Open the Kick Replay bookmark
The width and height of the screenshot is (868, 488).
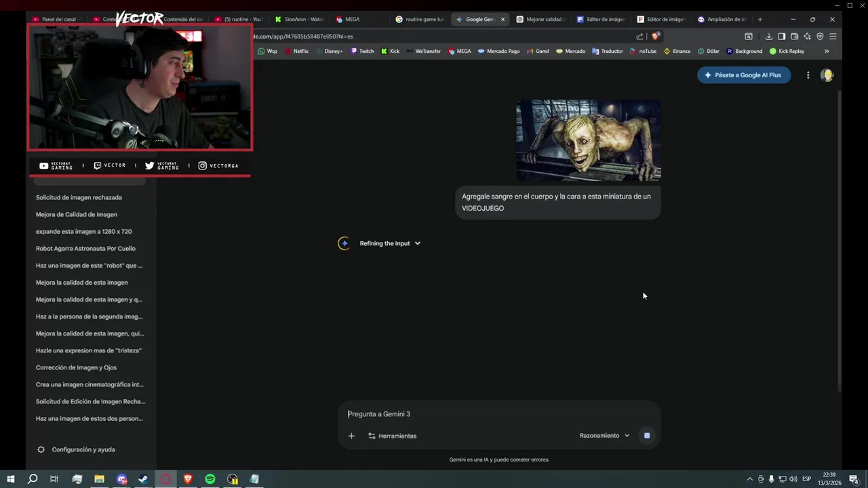click(x=787, y=51)
